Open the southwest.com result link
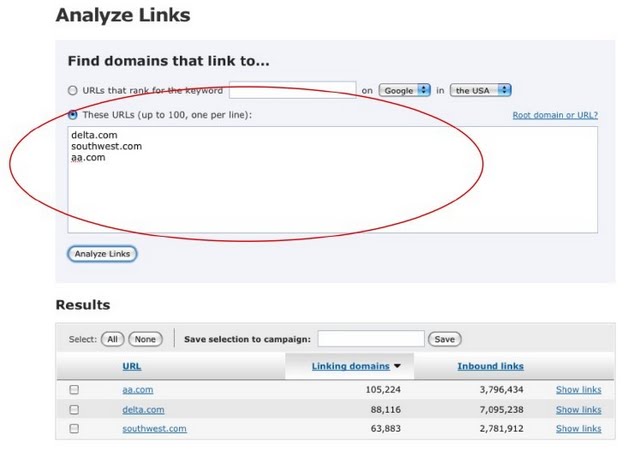This screenshot has height=459, width=640. (x=154, y=428)
